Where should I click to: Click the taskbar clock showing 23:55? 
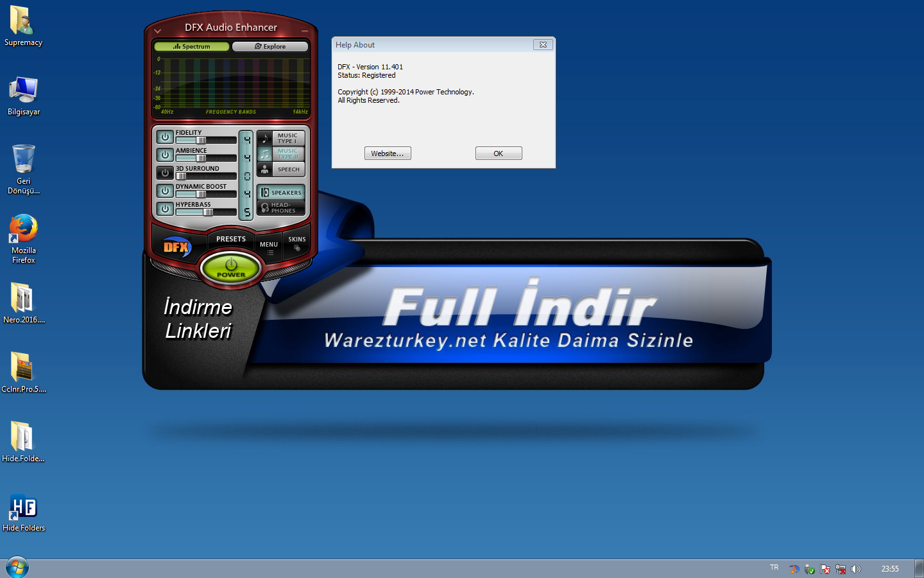(890, 568)
